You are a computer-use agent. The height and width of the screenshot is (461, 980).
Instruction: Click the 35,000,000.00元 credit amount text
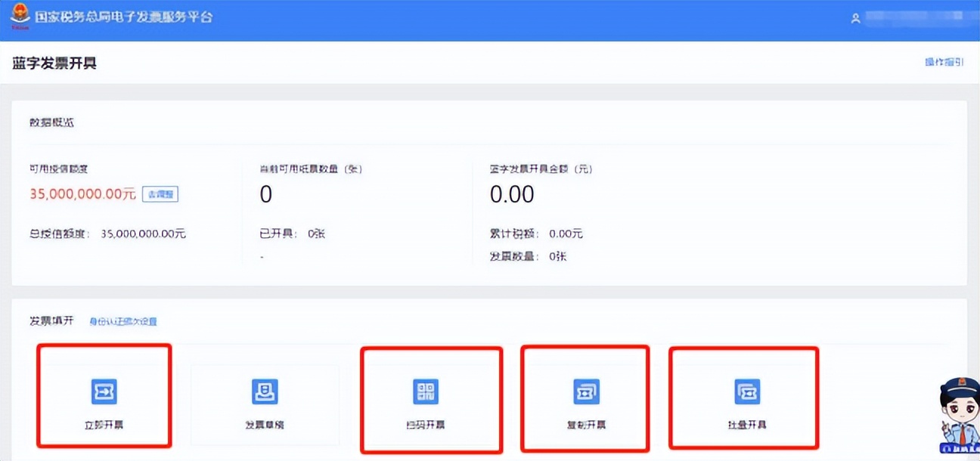[x=79, y=194]
